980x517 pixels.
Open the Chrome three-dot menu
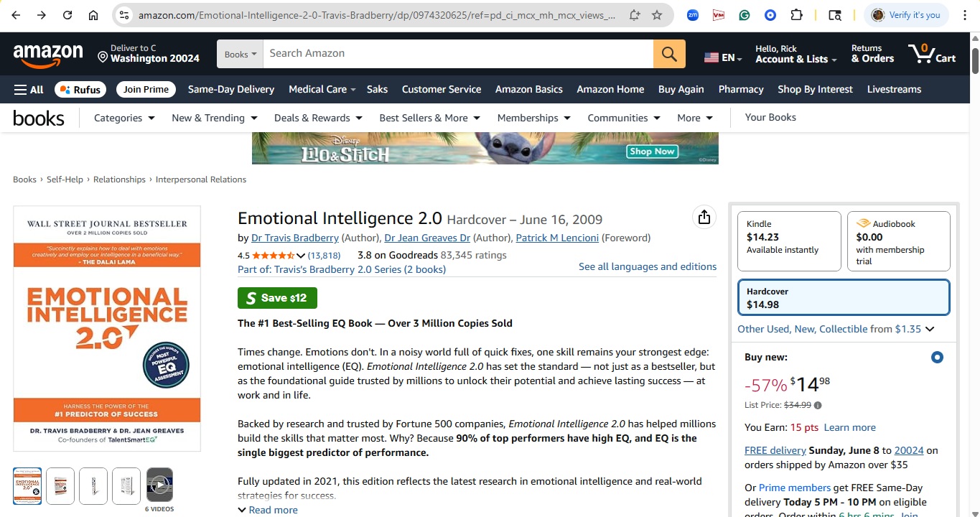pos(965,15)
